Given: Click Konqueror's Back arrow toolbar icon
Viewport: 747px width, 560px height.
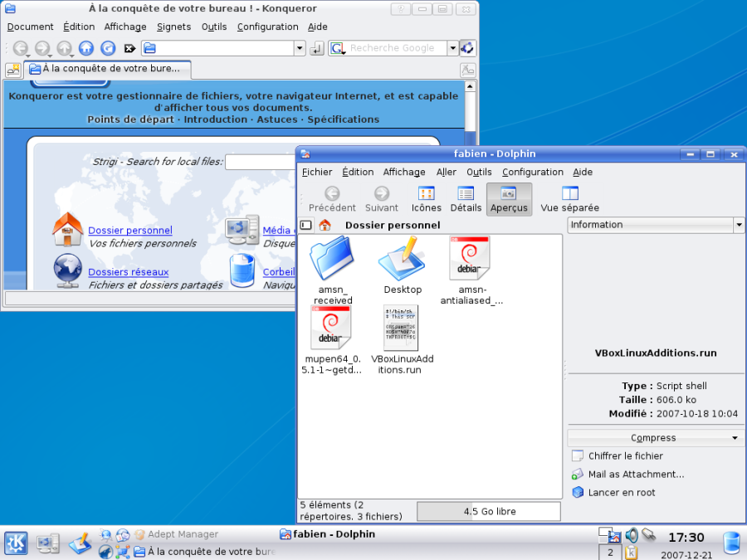Looking at the screenshot, I should [x=21, y=48].
